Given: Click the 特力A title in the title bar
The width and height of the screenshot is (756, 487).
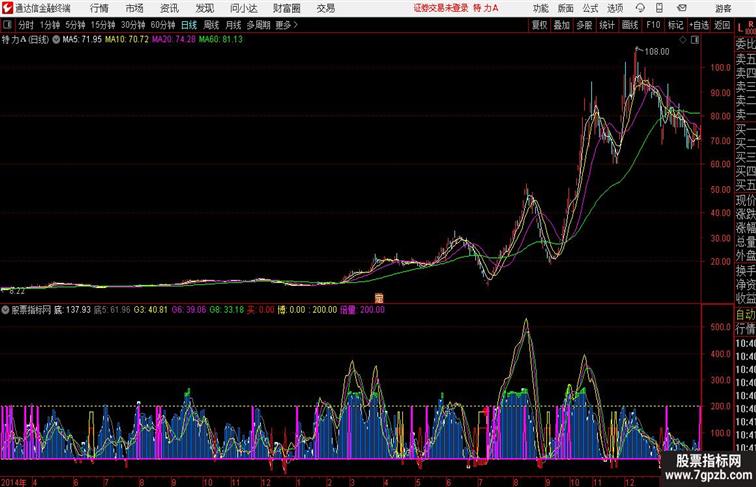Looking at the screenshot, I should pyautogui.click(x=486, y=8).
